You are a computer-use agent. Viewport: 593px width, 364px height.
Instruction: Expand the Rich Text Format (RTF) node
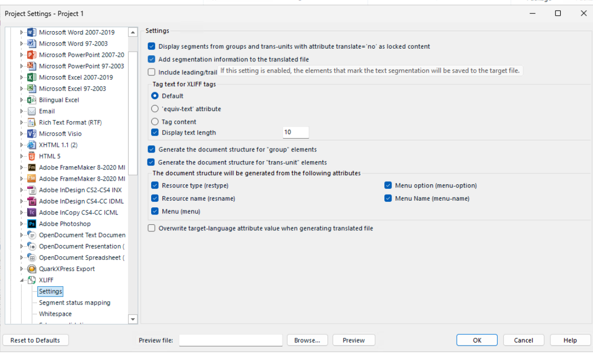tap(22, 122)
